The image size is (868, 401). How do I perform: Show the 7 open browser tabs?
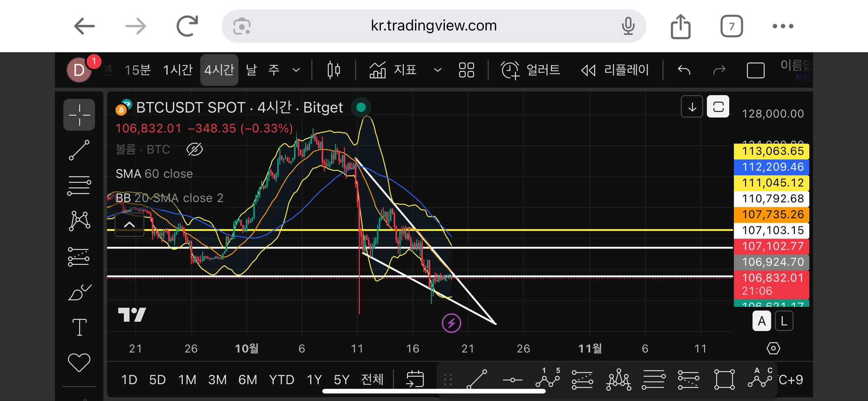point(731,26)
